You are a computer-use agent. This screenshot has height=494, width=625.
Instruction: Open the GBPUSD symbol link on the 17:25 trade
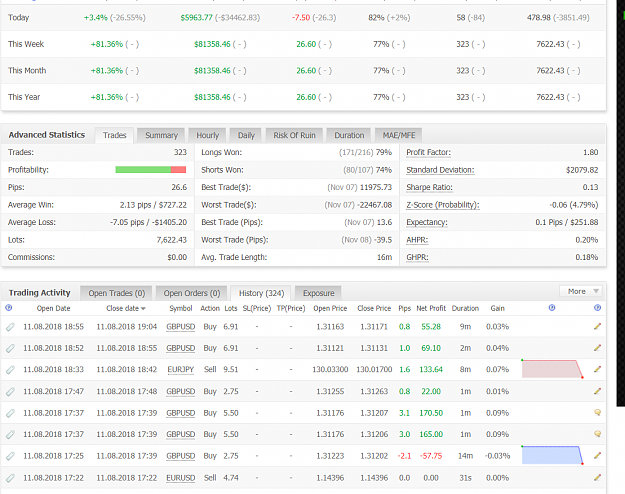(x=181, y=456)
